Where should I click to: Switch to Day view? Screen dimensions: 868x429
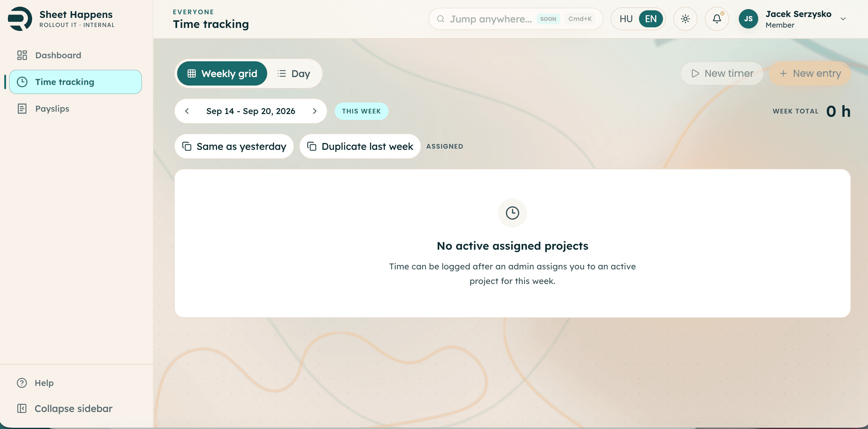point(294,73)
